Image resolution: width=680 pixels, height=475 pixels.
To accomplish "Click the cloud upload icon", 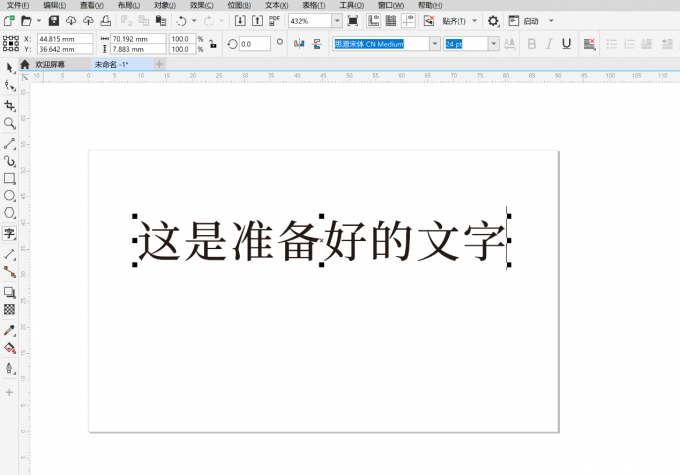I will click(x=88, y=21).
